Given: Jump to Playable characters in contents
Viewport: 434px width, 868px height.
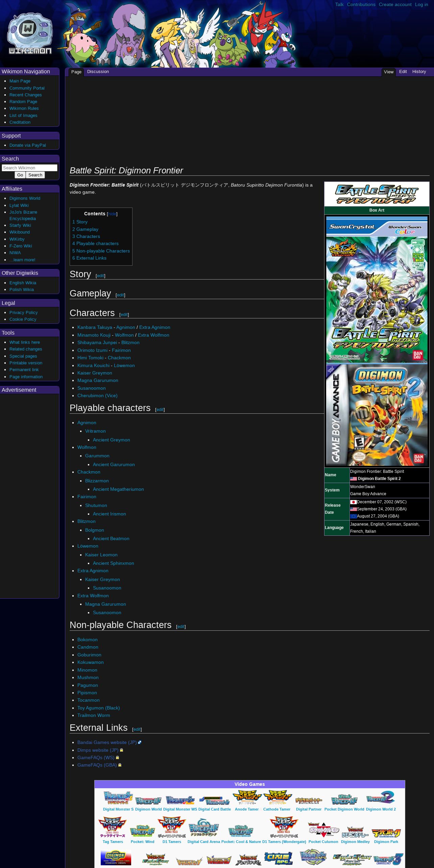Looking at the screenshot, I should (x=95, y=243).
